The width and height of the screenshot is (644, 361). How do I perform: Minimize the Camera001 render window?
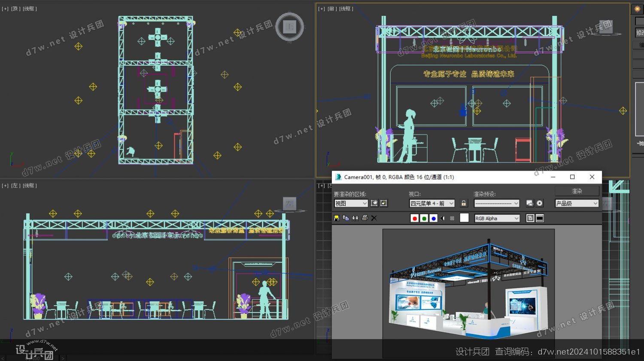(x=553, y=177)
